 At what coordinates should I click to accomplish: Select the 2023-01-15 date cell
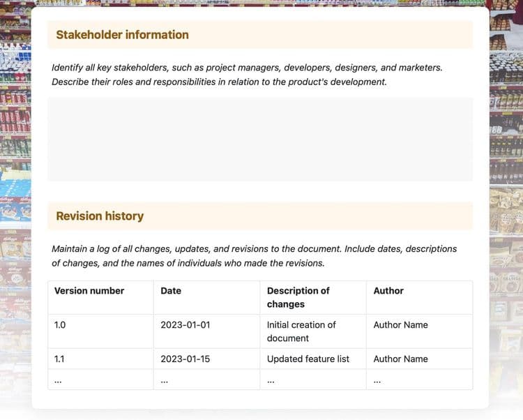(207, 359)
